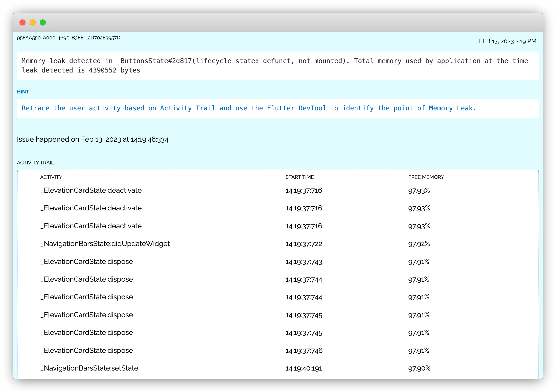Image resolution: width=556 pixels, height=392 pixels.
Task: Open the Flutter DevTool hint text
Action: coord(249,108)
